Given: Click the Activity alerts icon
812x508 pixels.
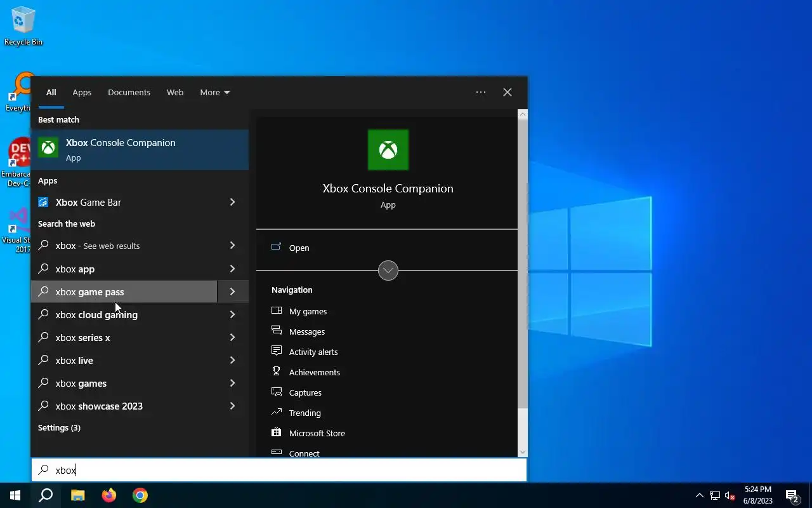Looking at the screenshot, I should pyautogui.click(x=277, y=351).
